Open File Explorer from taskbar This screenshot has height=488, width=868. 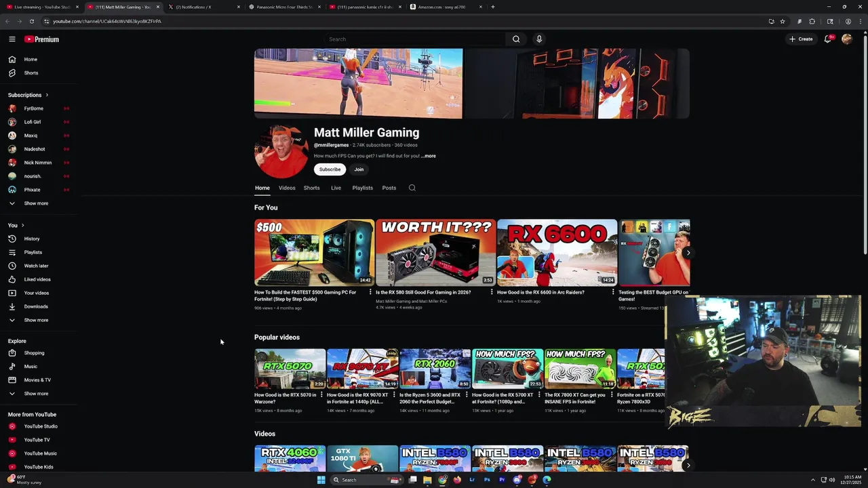[427, 480]
